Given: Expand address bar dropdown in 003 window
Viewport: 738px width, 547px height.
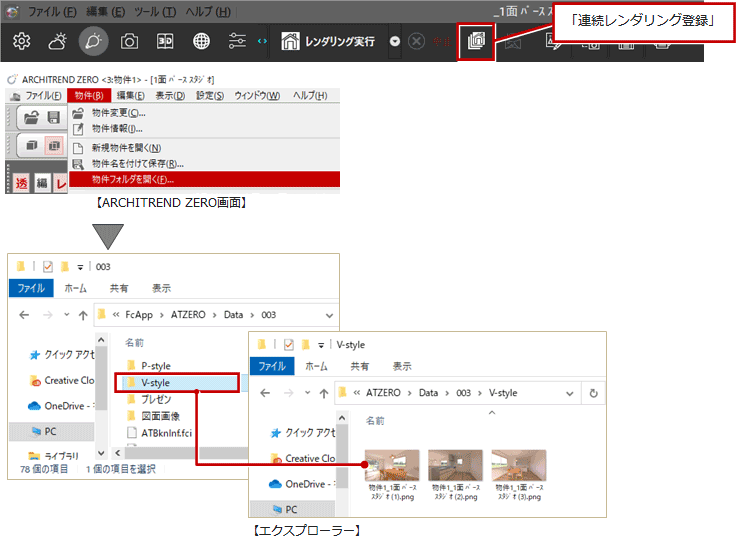Looking at the screenshot, I should tap(329, 315).
